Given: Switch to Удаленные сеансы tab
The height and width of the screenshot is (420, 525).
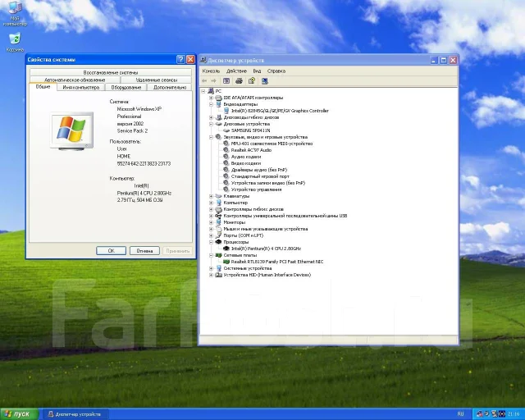Looking at the screenshot, I should click(x=157, y=80).
